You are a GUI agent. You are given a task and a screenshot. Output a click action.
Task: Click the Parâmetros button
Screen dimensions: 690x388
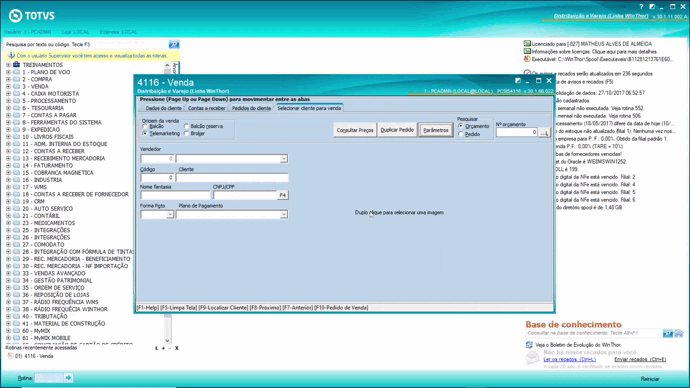[436, 130]
